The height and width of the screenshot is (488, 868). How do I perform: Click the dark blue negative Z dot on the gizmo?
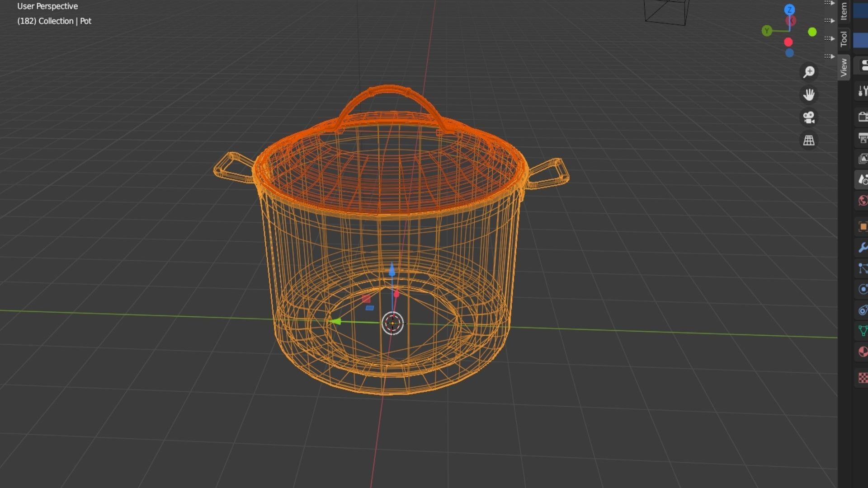789,53
